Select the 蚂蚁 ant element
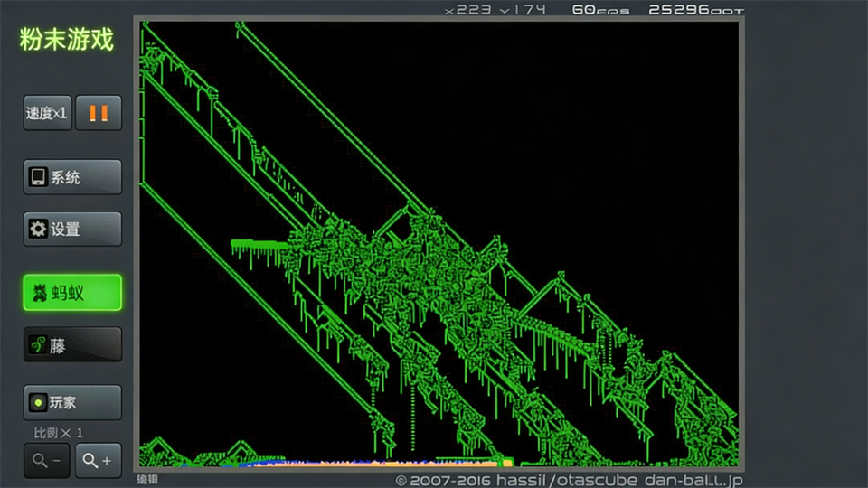This screenshot has width=868, height=488. [x=72, y=293]
